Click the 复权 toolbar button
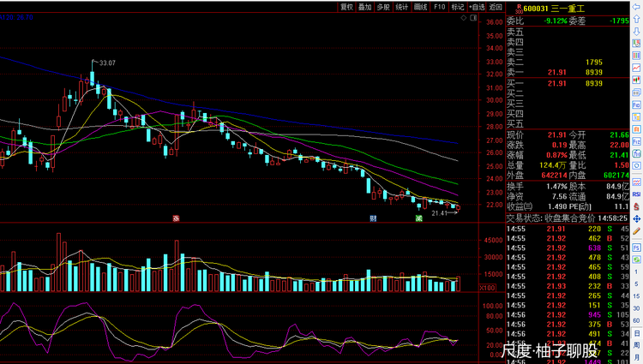The width and height of the screenshot is (643, 364). click(346, 7)
